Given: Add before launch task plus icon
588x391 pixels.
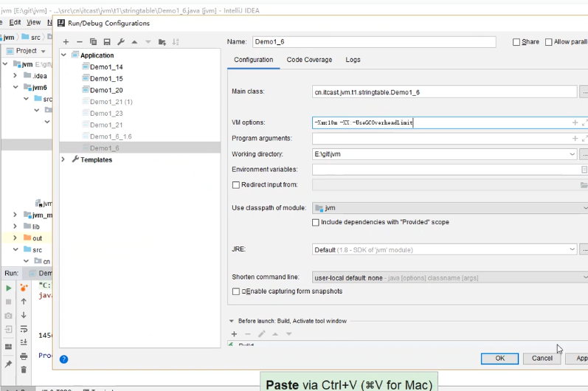Looking at the screenshot, I should click(x=234, y=334).
